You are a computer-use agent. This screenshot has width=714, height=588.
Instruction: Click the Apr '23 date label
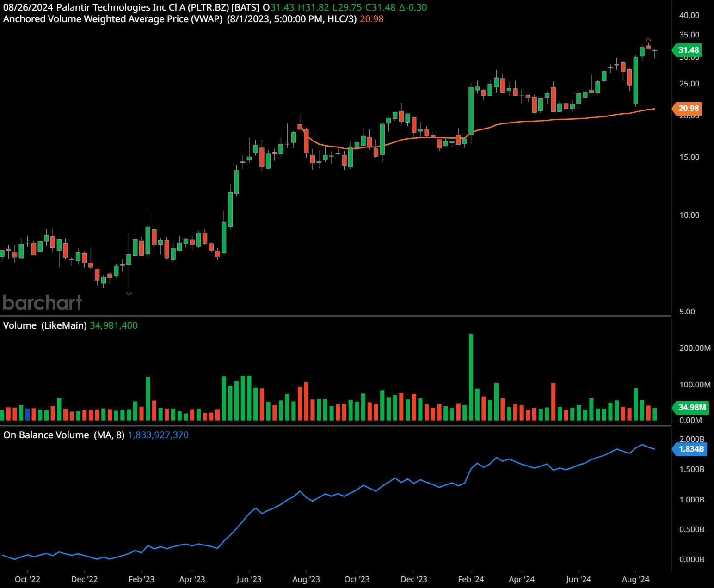click(192, 579)
